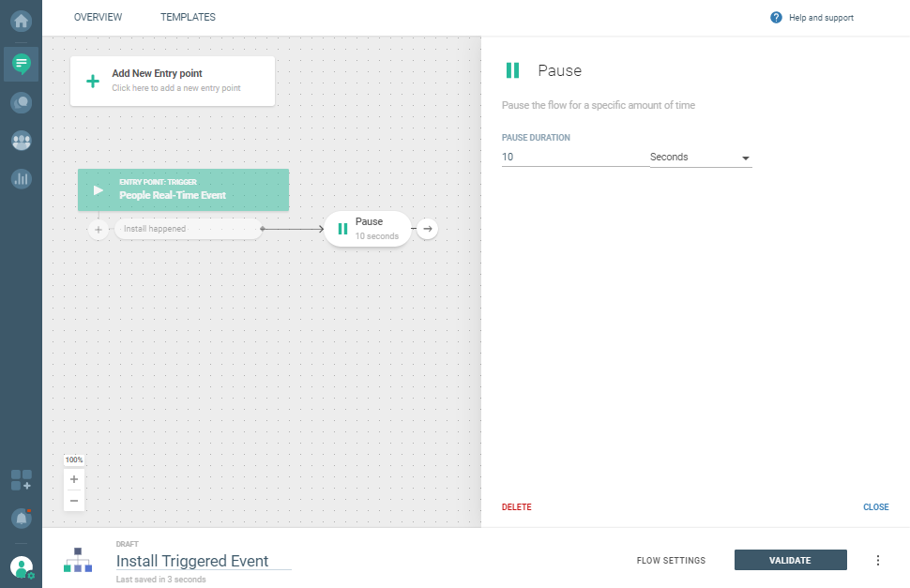
Task: Switch to the Overview tab
Action: (x=98, y=17)
